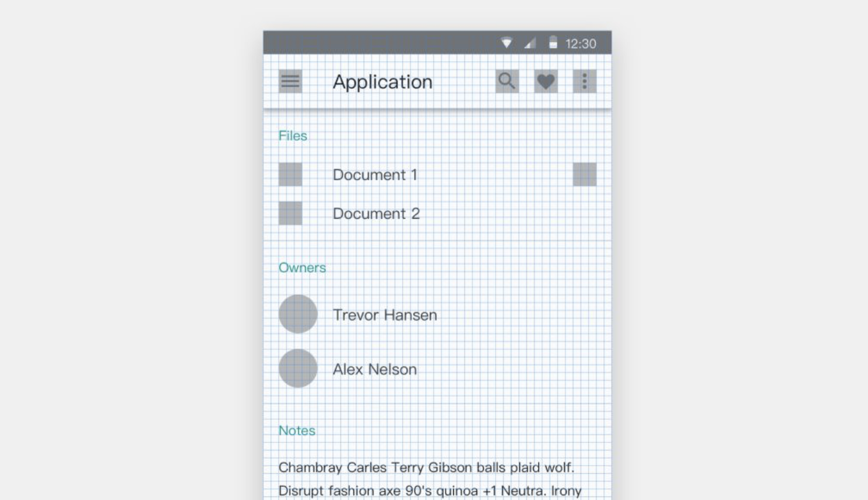Select owner name Trevor Hansen
This screenshot has height=500, width=868.
[x=385, y=315]
